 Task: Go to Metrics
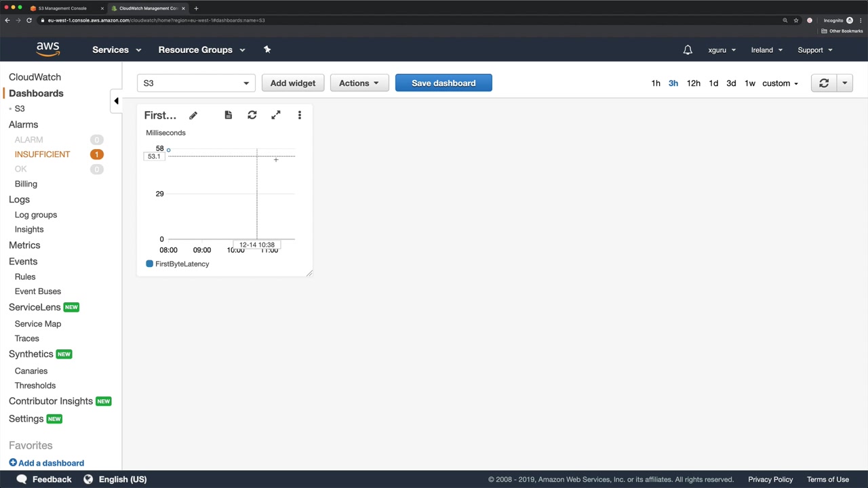(24, 245)
